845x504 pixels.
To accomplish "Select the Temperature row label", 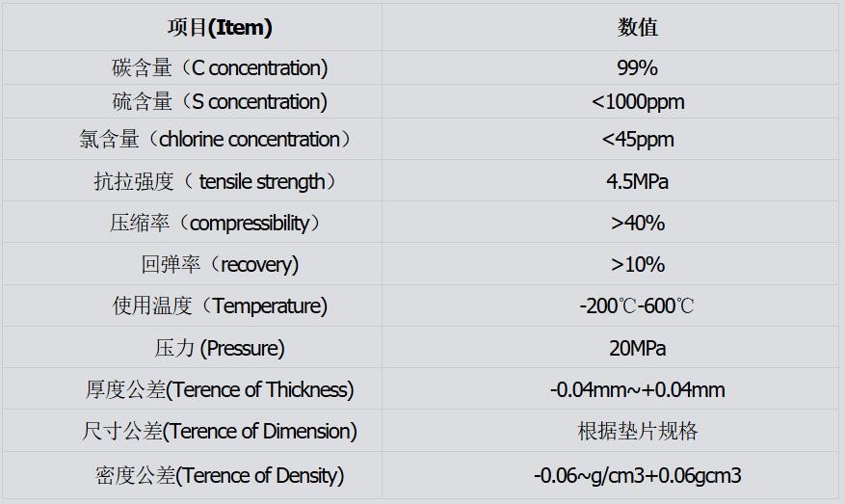I will point(220,305).
